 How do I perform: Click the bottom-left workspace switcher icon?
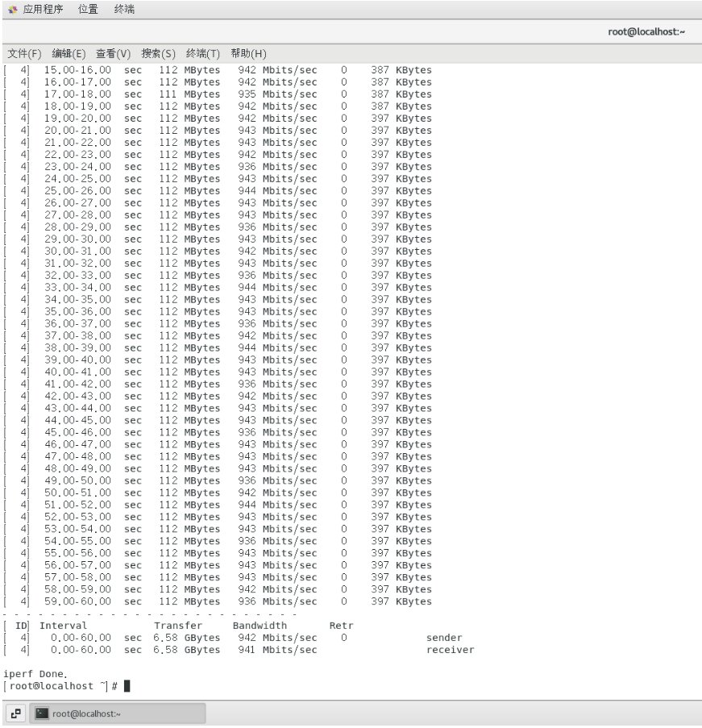[16, 713]
